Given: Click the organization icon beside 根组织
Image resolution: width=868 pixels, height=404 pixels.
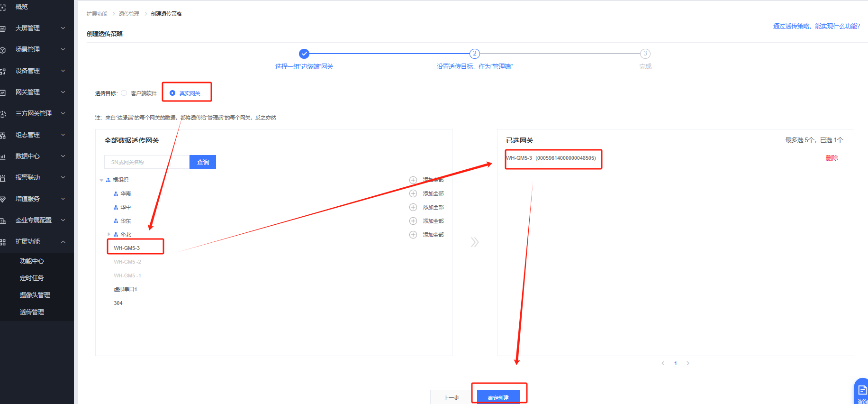Looking at the screenshot, I should pyautogui.click(x=108, y=180).
